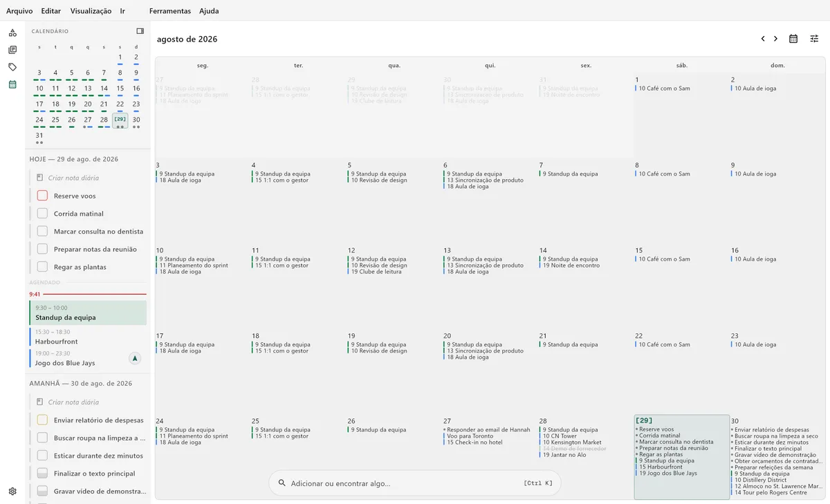Open Check-in no hotel event
830x504 pixels.
[474, 442]
